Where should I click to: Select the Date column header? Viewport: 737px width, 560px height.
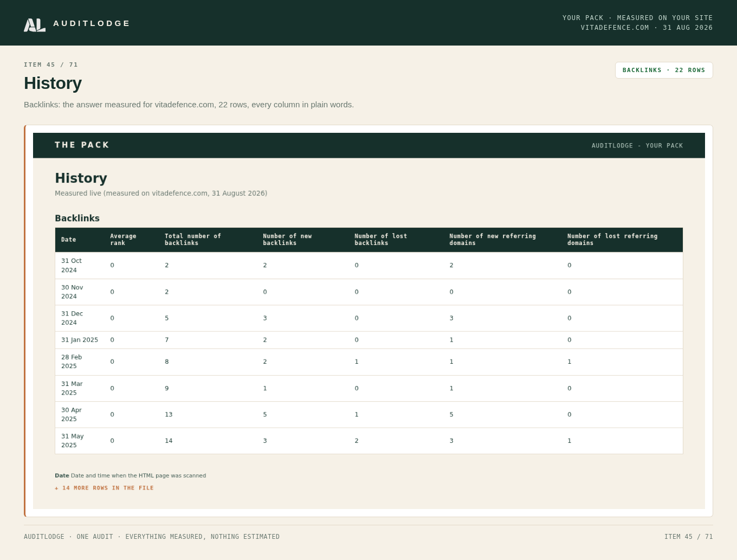click(69, 240)
